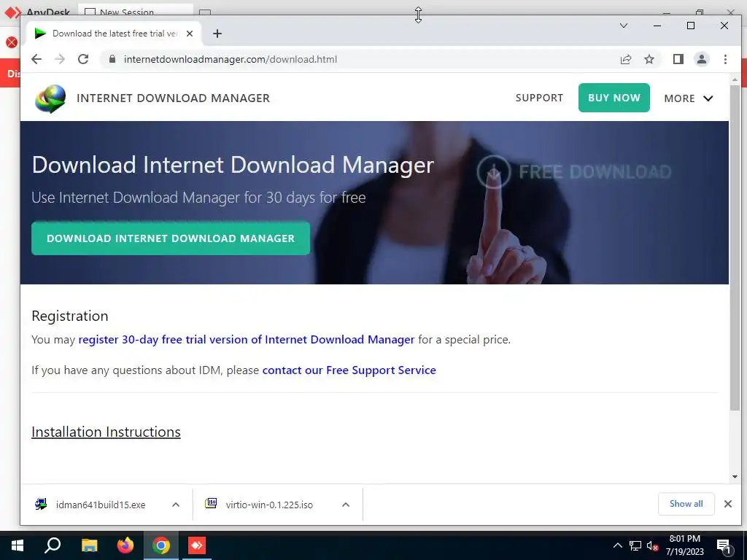747x560 pixels.
Task: Click the AnyDesk logo in title bar
Action: click(x=12, y=12)
